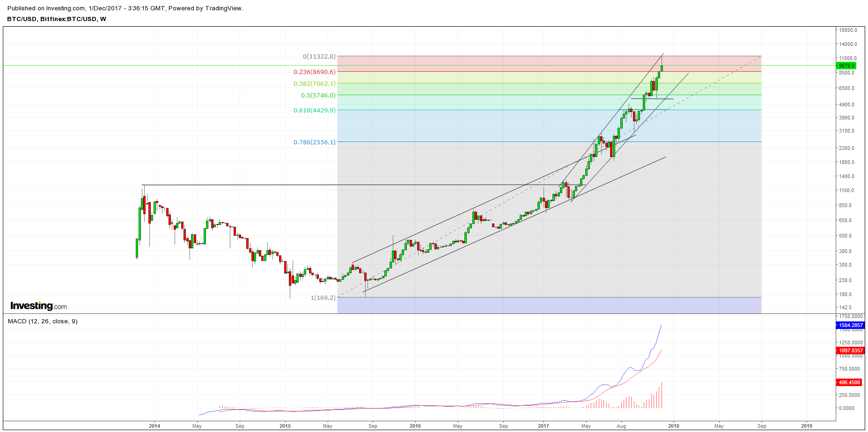868x432 pixels.
Task: Click the red 486.4500 histogram value tag
Action: pyautogui.click(x=849, y=382)
